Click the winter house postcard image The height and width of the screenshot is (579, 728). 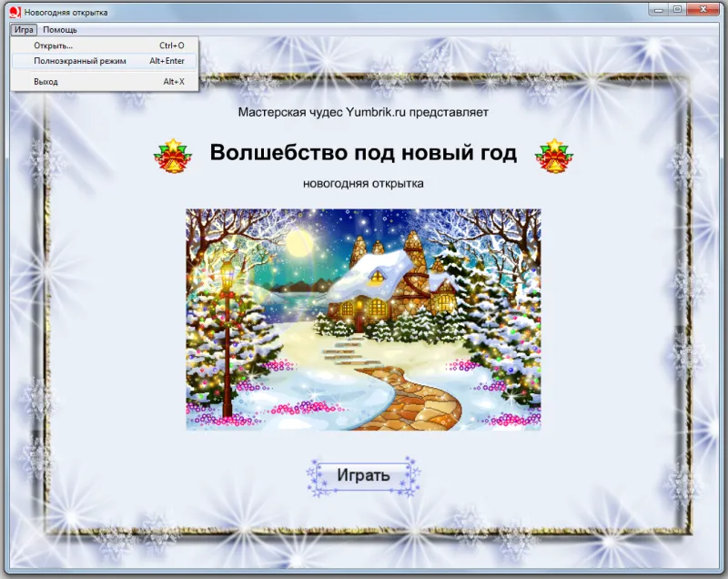pyautogui.click(x=363, y=320)
